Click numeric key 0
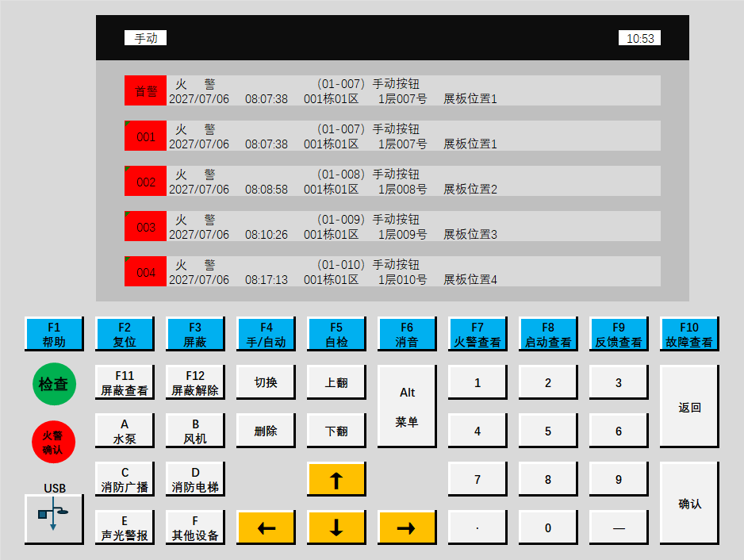Viewport: 744px width, 560px height. click(x=548, y=527)
